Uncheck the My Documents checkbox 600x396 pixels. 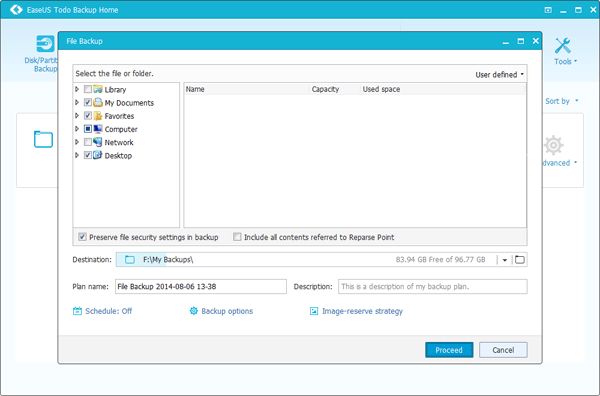tap(88, 103)
